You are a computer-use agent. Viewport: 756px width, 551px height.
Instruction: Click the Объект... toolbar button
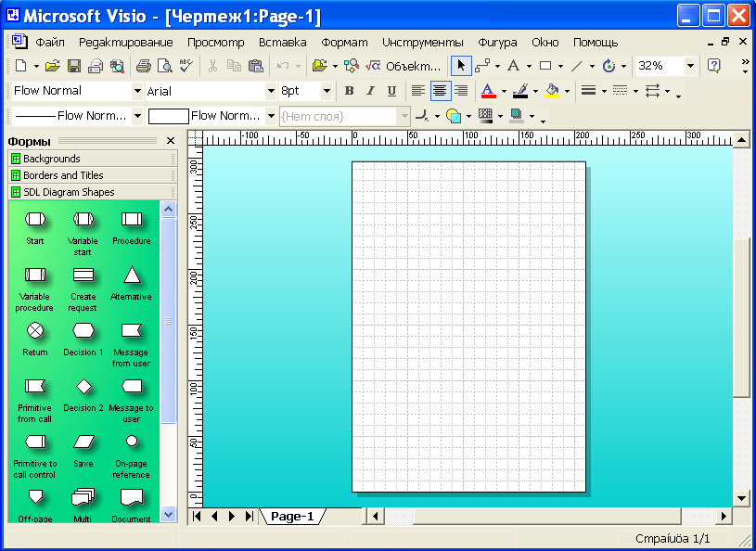404,66
